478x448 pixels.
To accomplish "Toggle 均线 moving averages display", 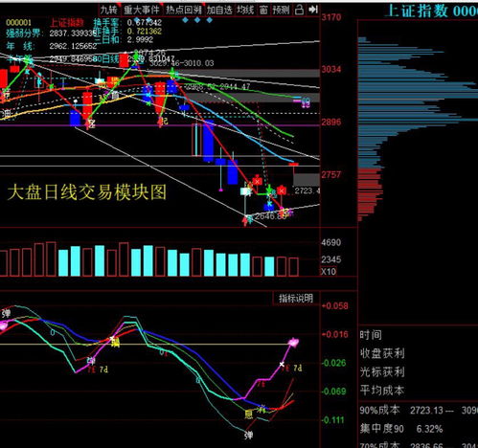I will pos(245,10).
